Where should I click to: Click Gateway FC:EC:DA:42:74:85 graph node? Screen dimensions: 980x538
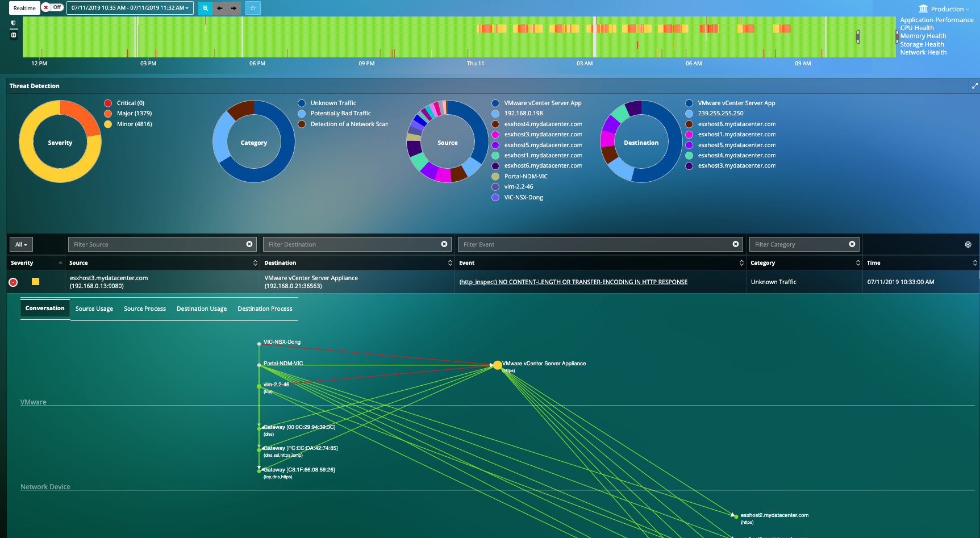tap(259, 449)
